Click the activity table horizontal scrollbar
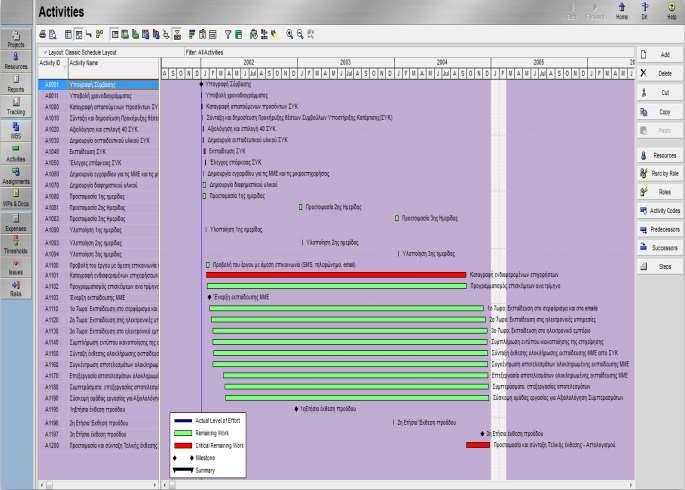Viewport: 685px width, 490px height. 99,485
